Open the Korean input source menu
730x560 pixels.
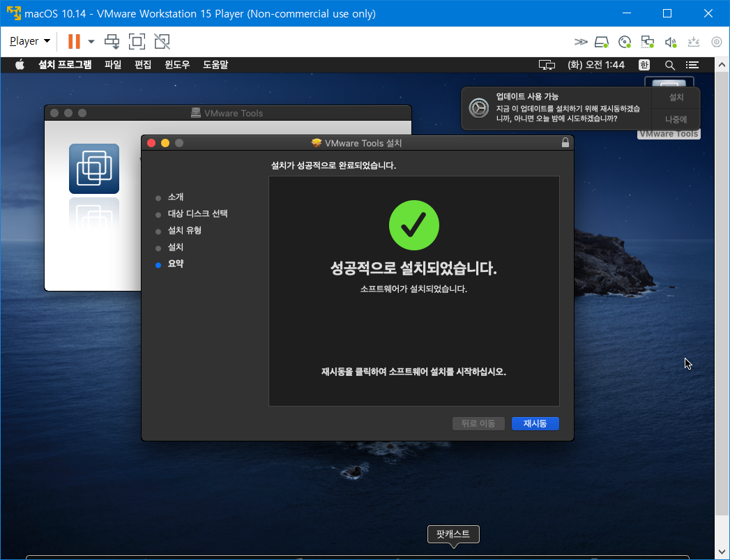(x=644, y=65)
